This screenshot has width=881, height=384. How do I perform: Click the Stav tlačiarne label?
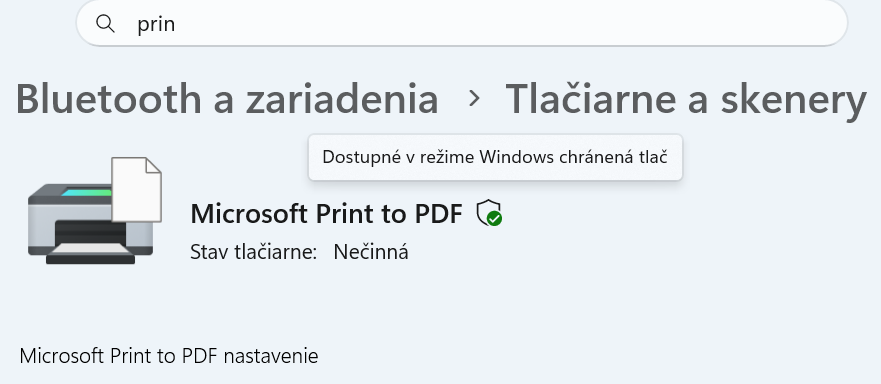tap(254, 252)
